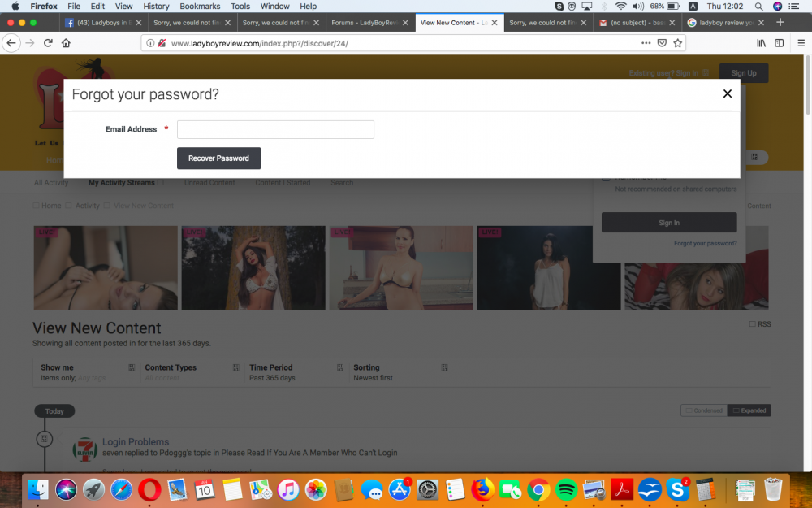Click the address bar URL
The width and height of the screenshot is (812, 508).
[x=260, y=44]
